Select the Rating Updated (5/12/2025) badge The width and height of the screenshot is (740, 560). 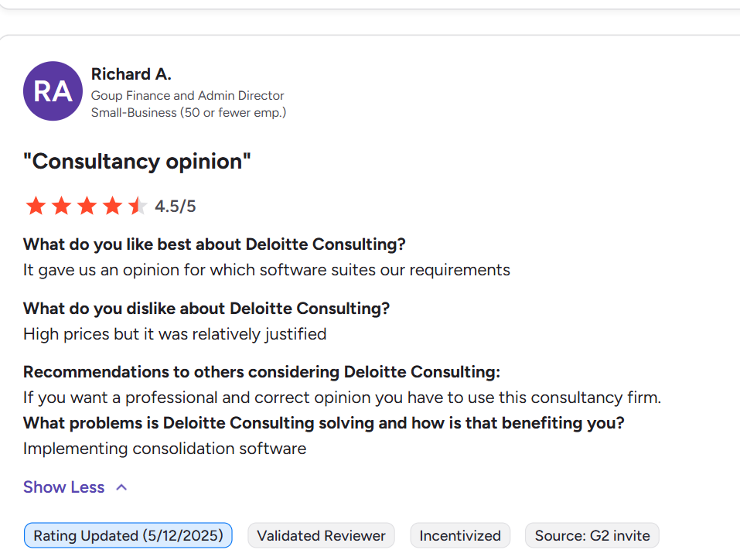128,535
